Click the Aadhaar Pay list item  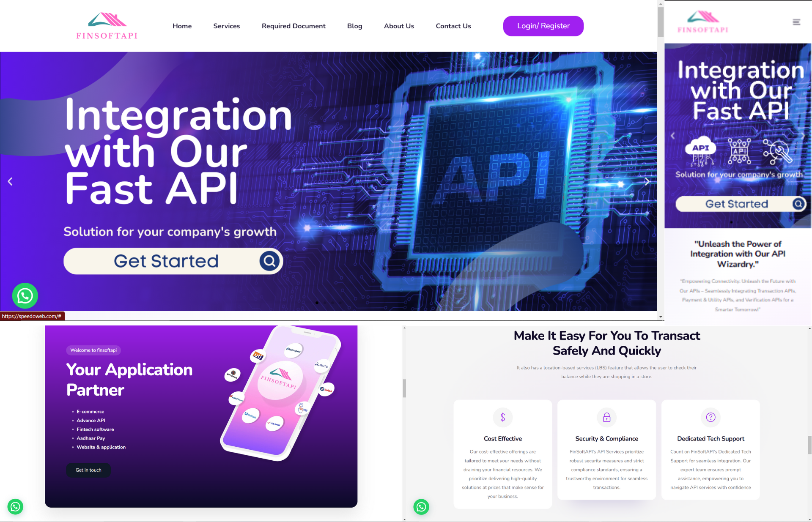(x=91, y=438)
